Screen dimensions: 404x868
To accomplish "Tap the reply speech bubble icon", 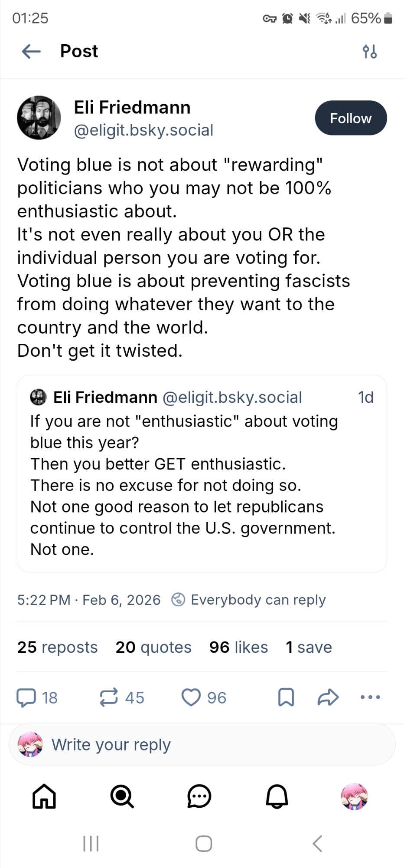I will [x=26, y=697].
